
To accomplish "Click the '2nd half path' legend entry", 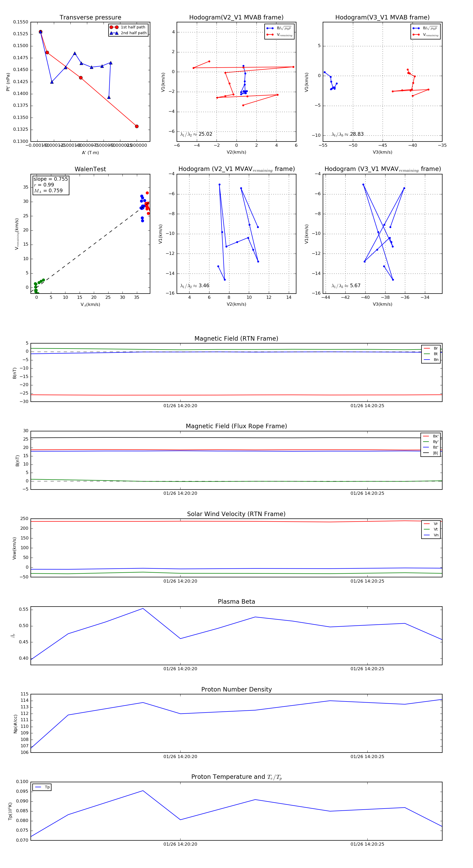I will (128, 33).
